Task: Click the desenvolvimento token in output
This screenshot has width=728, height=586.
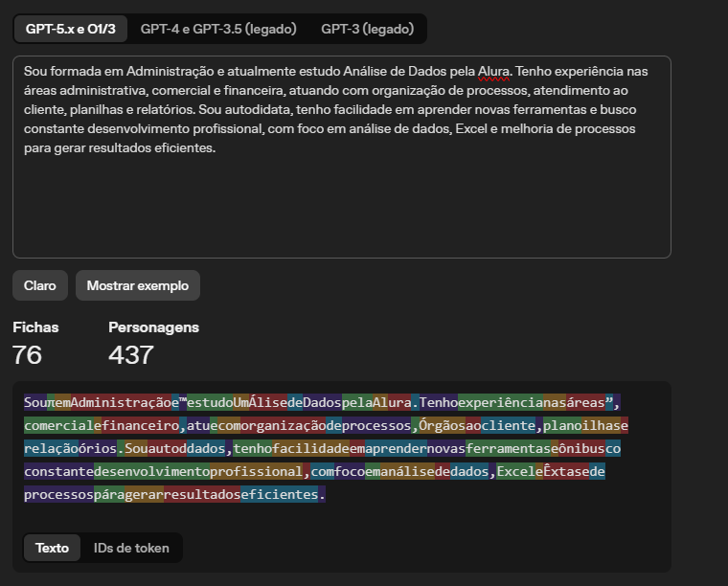Action: [x=151, y=471]
